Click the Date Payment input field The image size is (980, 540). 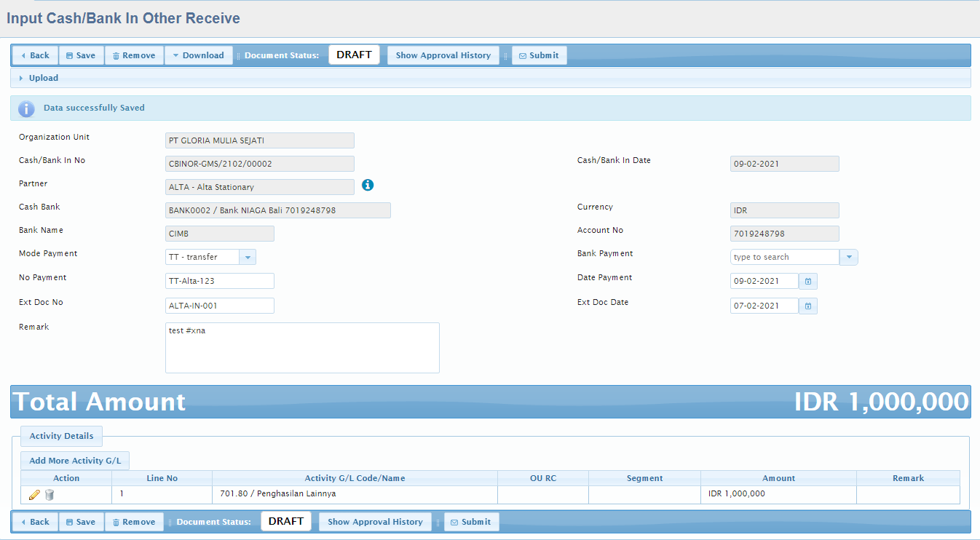pos(764,281)
